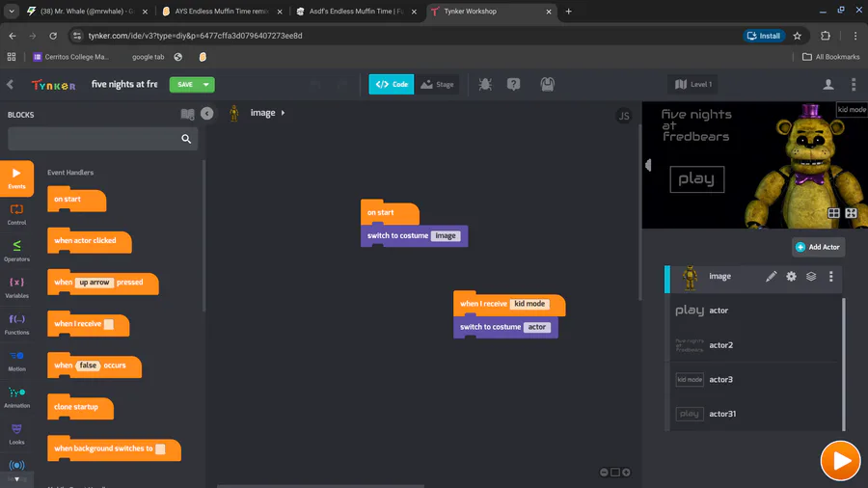Open the Operators block category
The image size is (868, 488).
[16, 251]
